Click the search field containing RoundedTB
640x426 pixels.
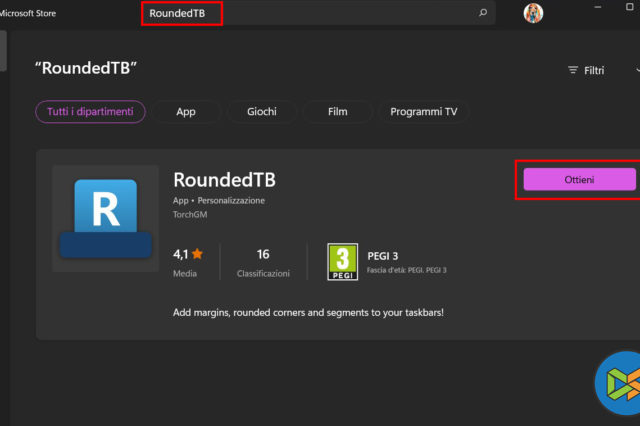318,13
